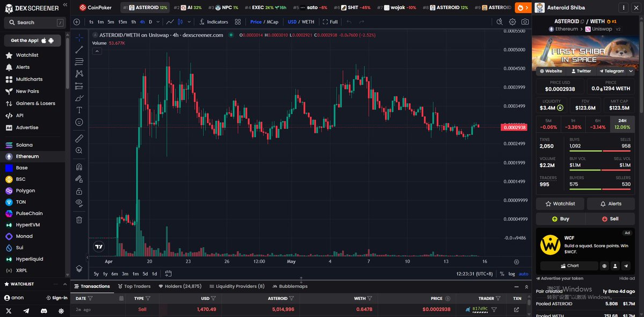Select the crosshair cursor tool

coord(79,38)
